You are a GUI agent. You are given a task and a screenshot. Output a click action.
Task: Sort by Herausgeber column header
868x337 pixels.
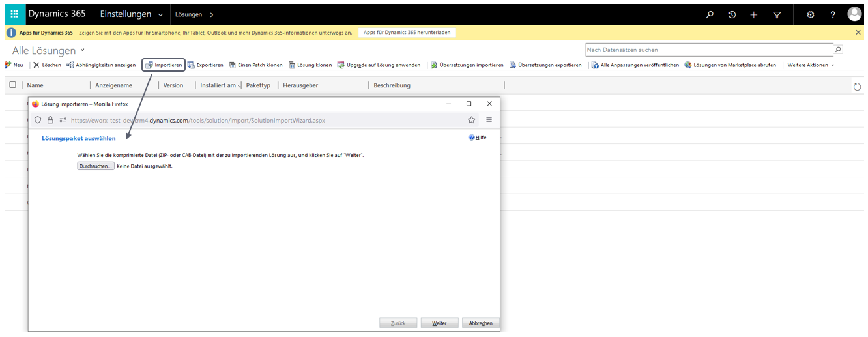click(x=300, y=85)
